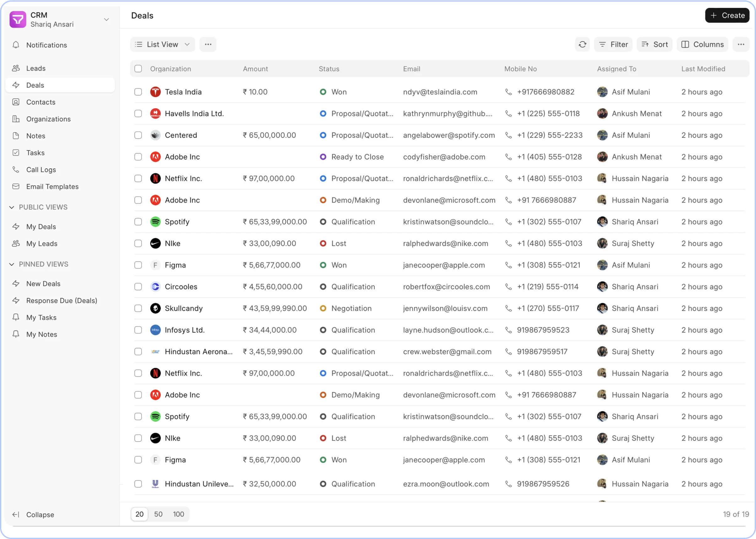
Task: Expand the CRM user menu chevron
Action: coord(106,19)
